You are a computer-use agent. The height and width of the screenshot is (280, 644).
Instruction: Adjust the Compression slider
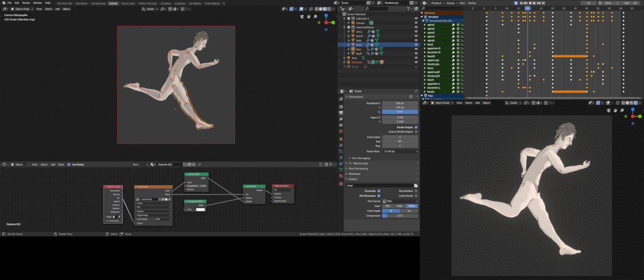pyautogui.click(x=399, y=216)
